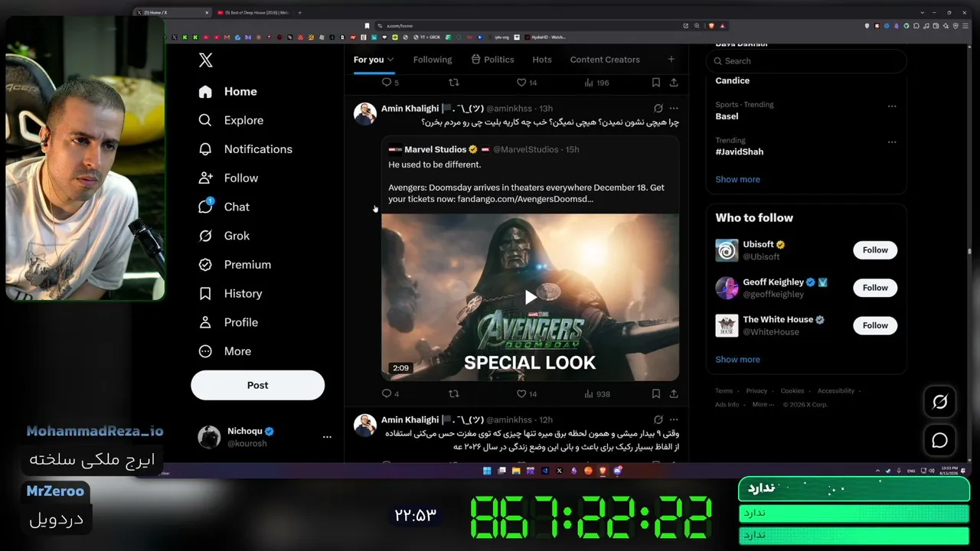Open more options on the 12h Amin Khalighi post
The image size is (980, 551).
click(674, 419)
